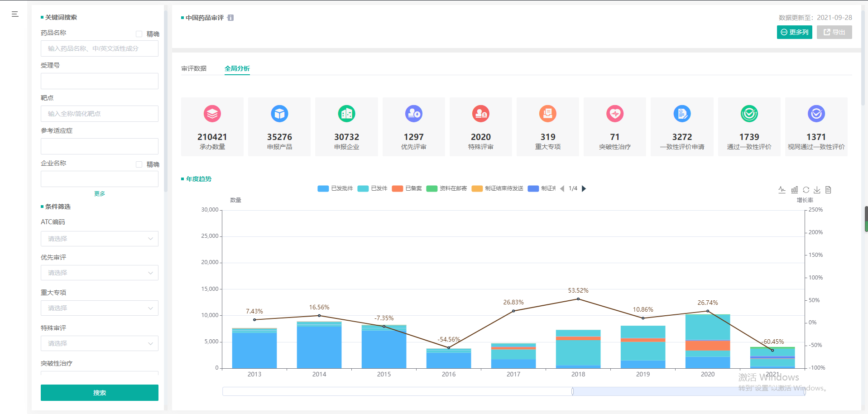The image size is (868, 414).
Task: Click the 重大专项 icon
Action: (x=548, y=114)
